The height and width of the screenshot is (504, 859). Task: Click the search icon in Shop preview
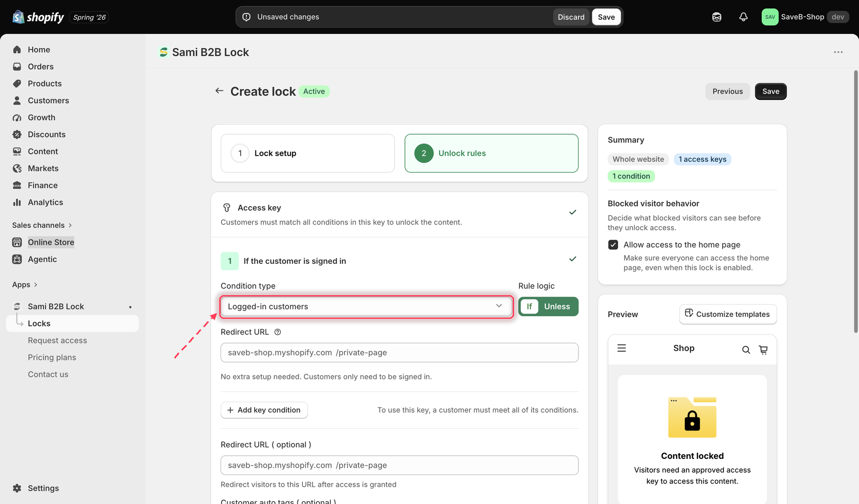click(x=746, y=350)
